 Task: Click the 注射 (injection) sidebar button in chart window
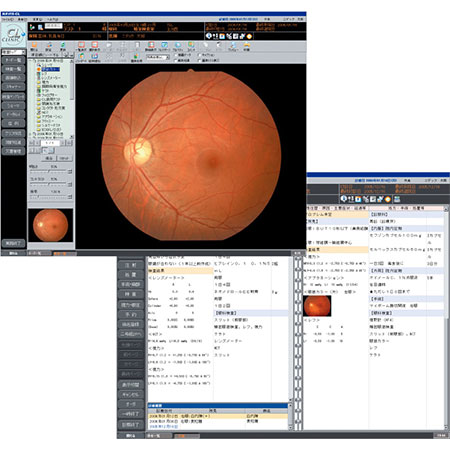130,265
